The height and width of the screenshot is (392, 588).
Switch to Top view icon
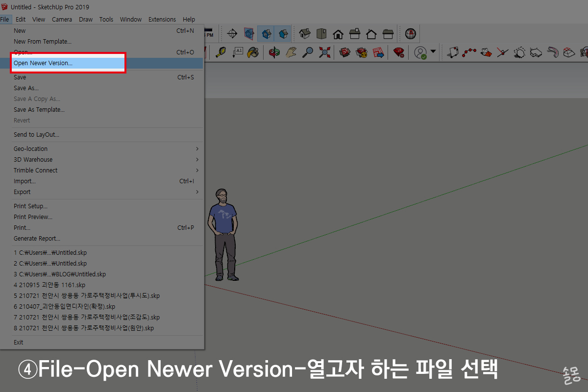pos(321,34)
